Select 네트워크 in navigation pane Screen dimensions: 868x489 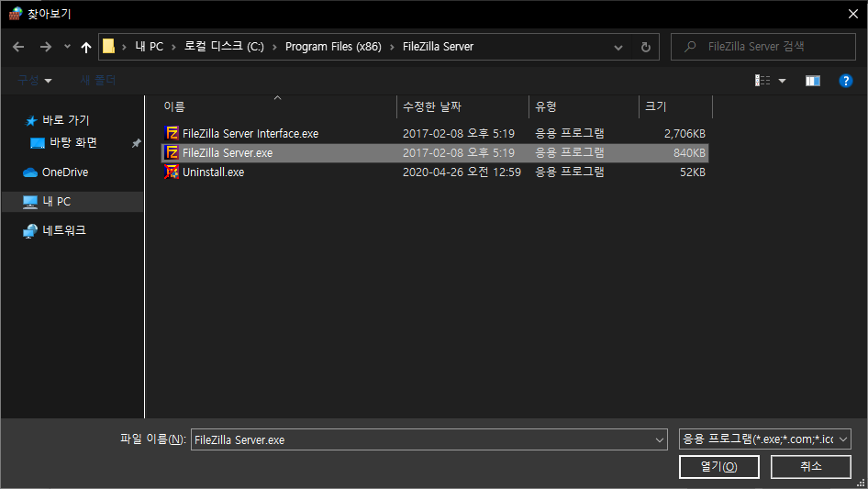64,230
